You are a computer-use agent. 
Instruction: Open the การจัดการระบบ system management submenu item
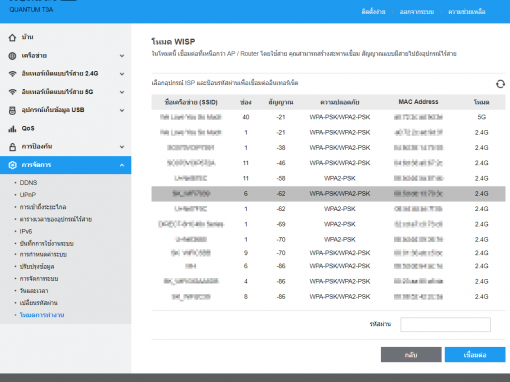pyautogui.click(x=39, y=279)
